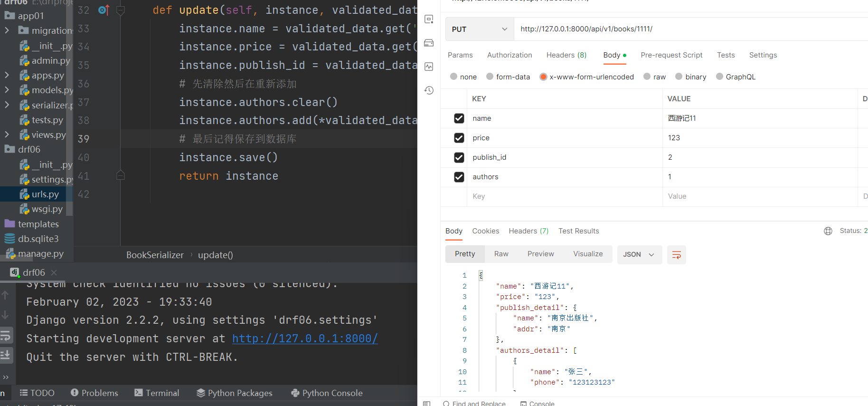The width and height of the screenshot is (868, 406).
Task: Switch to Tests tab
Action: coord(726,55)
